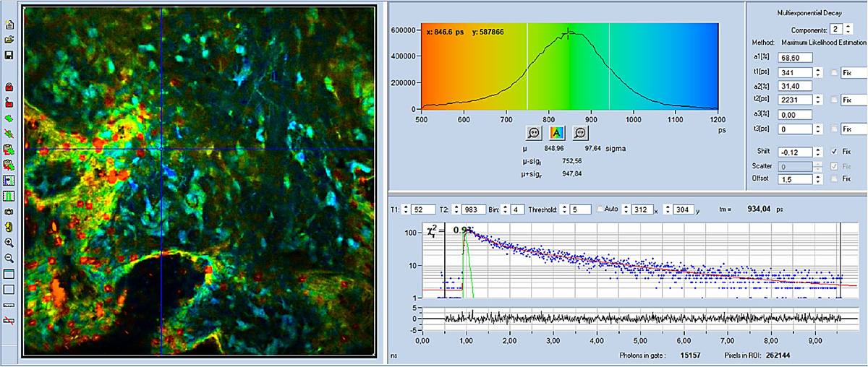Image resolution: width=868 pixels, height=367 pixels.
Task: Click the t2[ps] value spinner arrows
Action: coord(818,100)
